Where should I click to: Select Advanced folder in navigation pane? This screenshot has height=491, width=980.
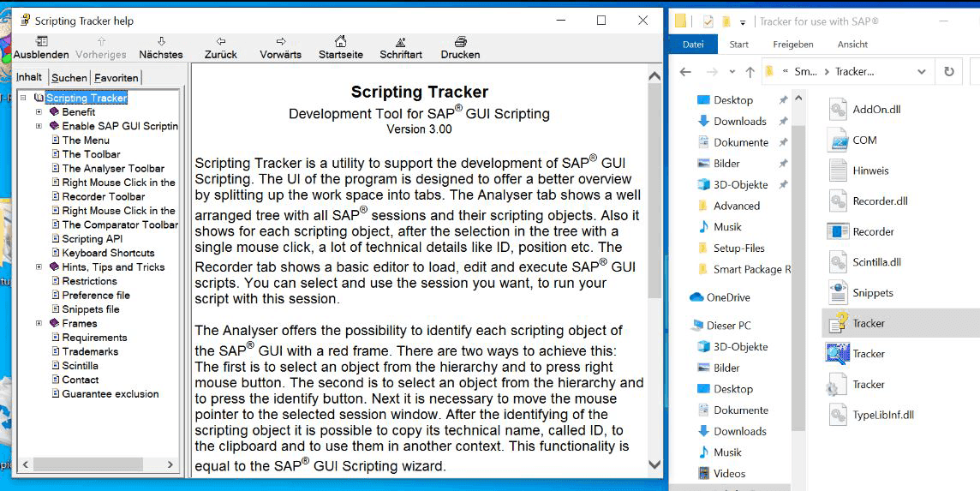736,206
